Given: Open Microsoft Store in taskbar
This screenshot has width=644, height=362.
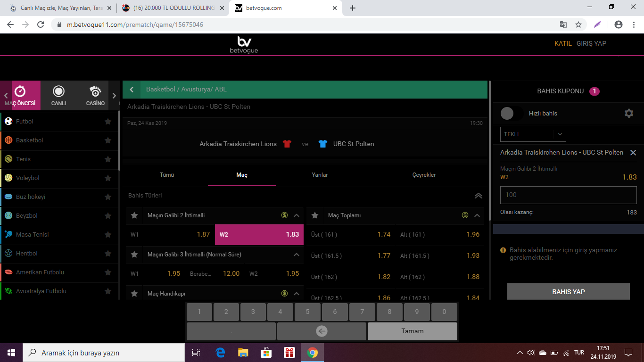Looking at the screenshot, I should [266, 353].
